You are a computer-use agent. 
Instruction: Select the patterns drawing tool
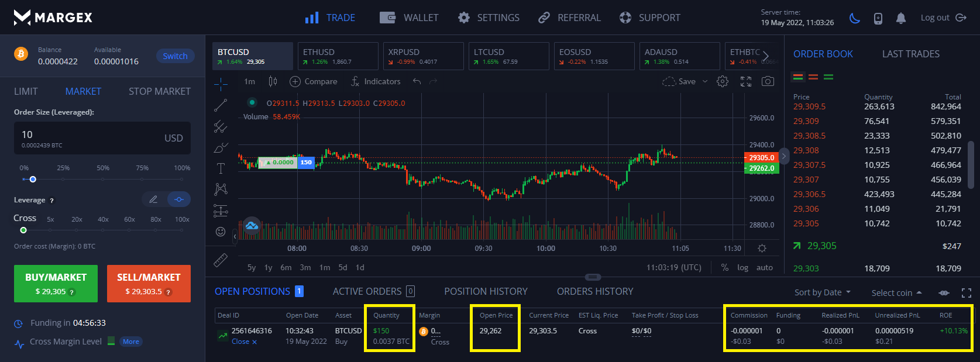click(x=221, y=189)
